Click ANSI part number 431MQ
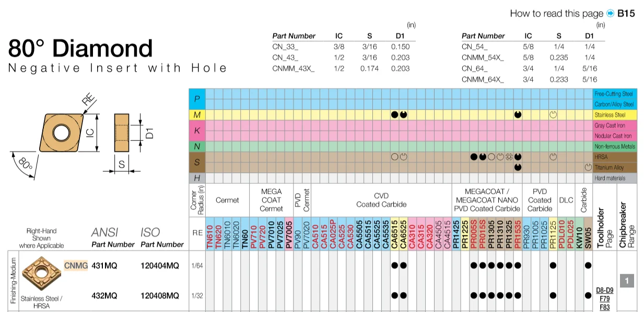644x312 pixels. click(x=104, y=265)
